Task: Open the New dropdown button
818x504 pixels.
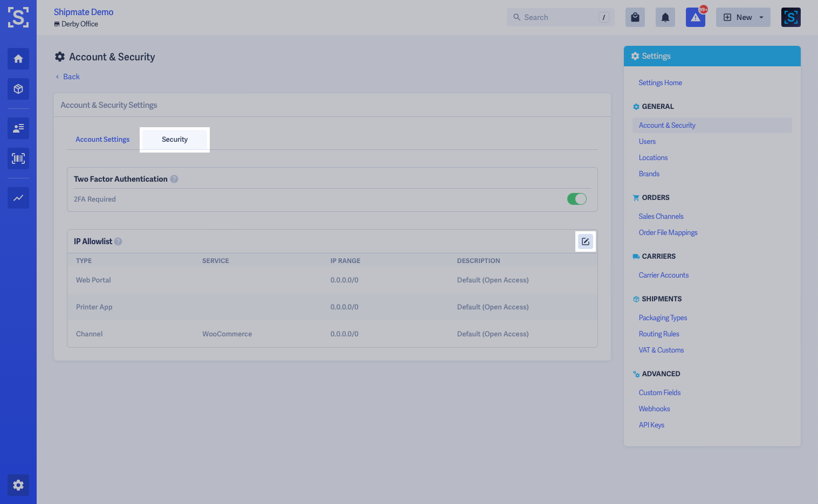Action: tap(743, 17)
